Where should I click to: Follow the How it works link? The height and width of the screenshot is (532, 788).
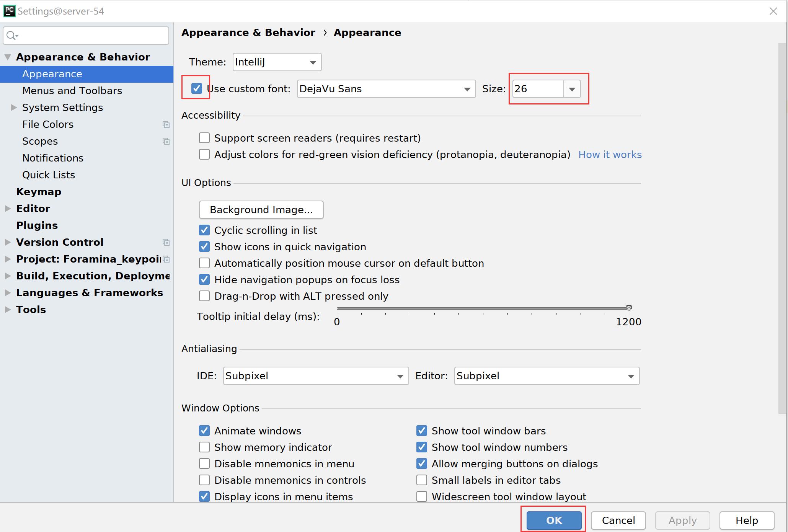[x=610, y=154]
